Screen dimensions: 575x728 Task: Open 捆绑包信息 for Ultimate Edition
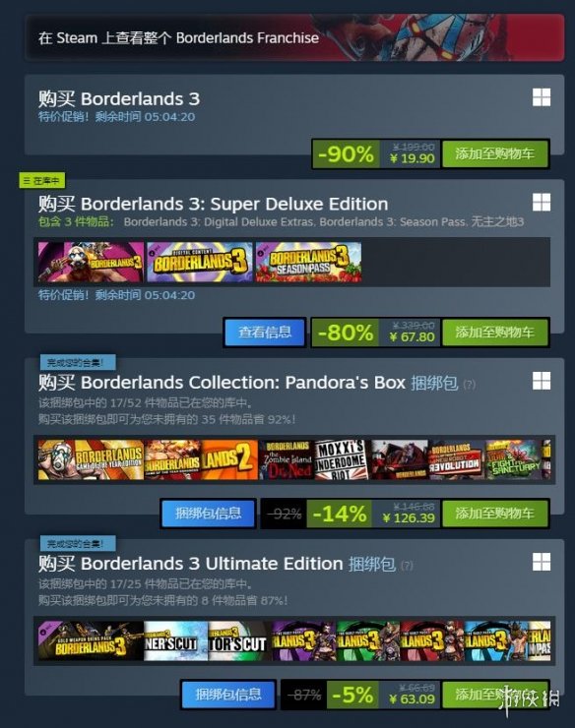pyautogui.click(x=228, y=695)
